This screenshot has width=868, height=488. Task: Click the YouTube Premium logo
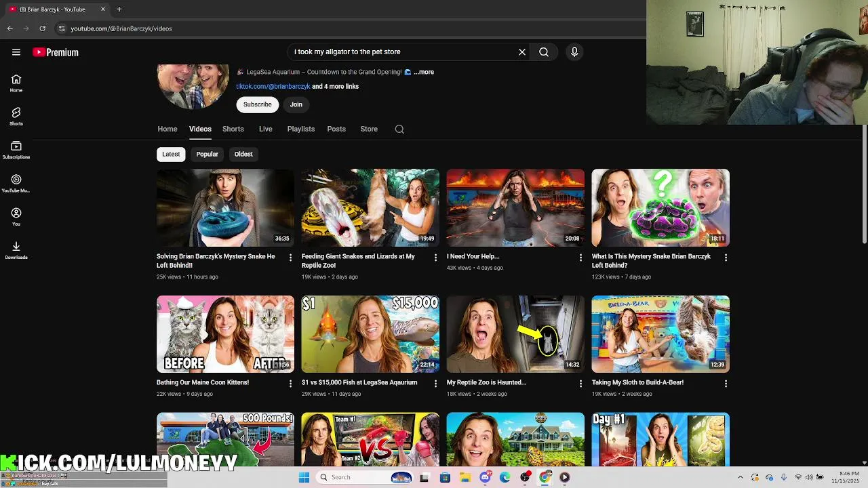coord(56,52)
